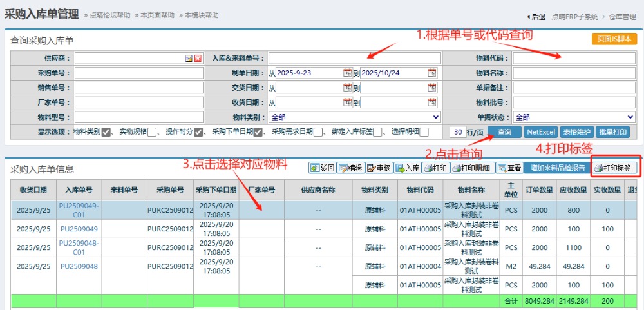Screen dimensions: 644x310
Task: Uncheck the 物料类别 display option
Action: (x=106, y=132)
